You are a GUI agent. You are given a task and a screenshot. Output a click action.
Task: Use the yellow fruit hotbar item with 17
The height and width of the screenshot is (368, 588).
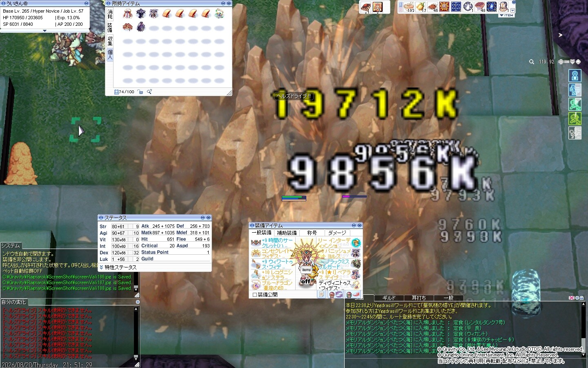(421, 7)
